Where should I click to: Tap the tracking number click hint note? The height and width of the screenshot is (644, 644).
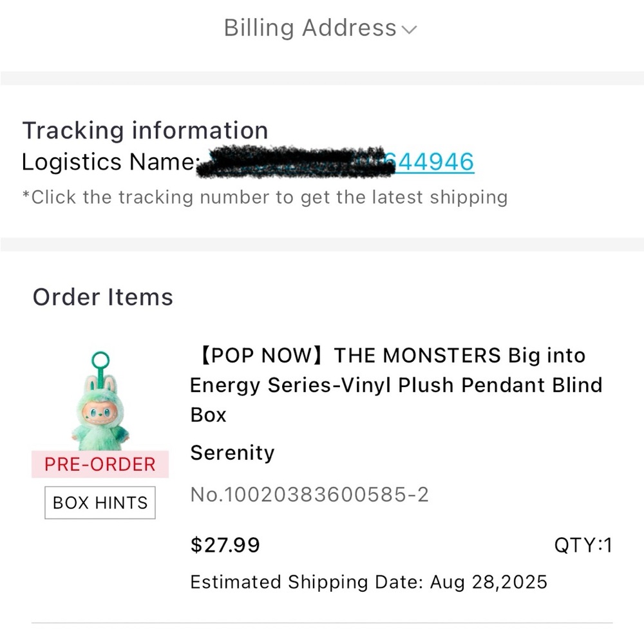click(265, 197)
